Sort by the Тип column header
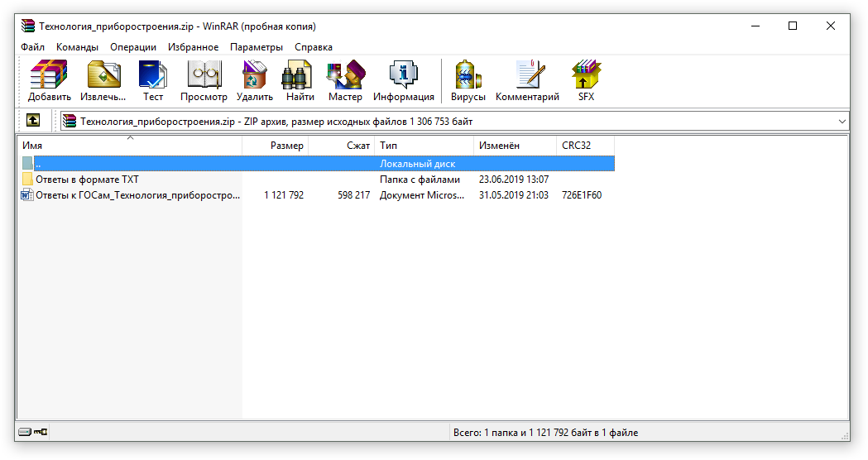 coord(424,146)
